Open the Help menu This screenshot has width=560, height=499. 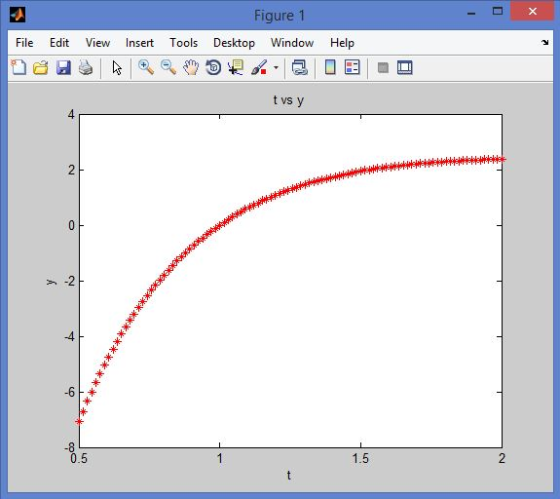pos(342,43)
